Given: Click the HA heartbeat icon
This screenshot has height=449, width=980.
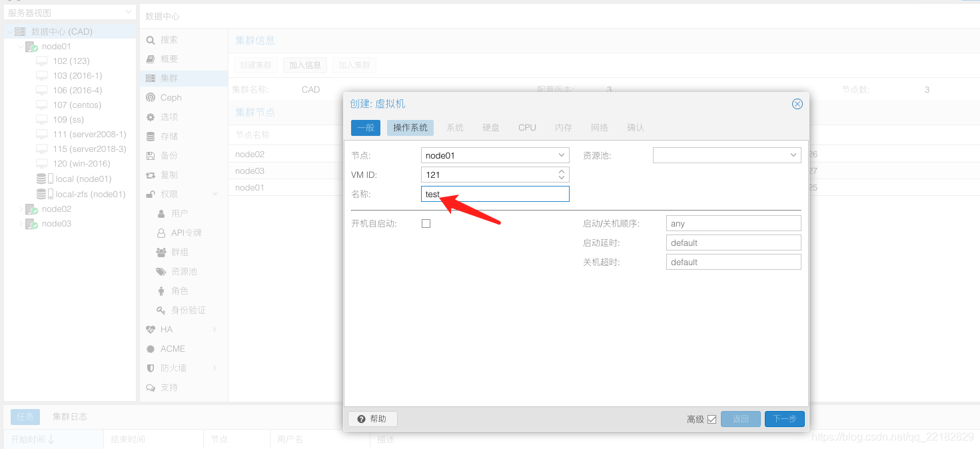Looking at the screenshot, I should [151, 330].
